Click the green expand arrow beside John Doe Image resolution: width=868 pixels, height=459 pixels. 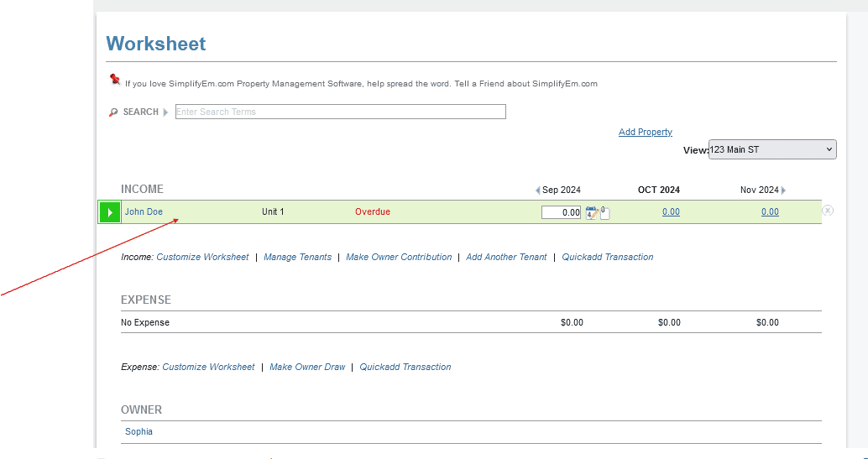click(110, 212)
